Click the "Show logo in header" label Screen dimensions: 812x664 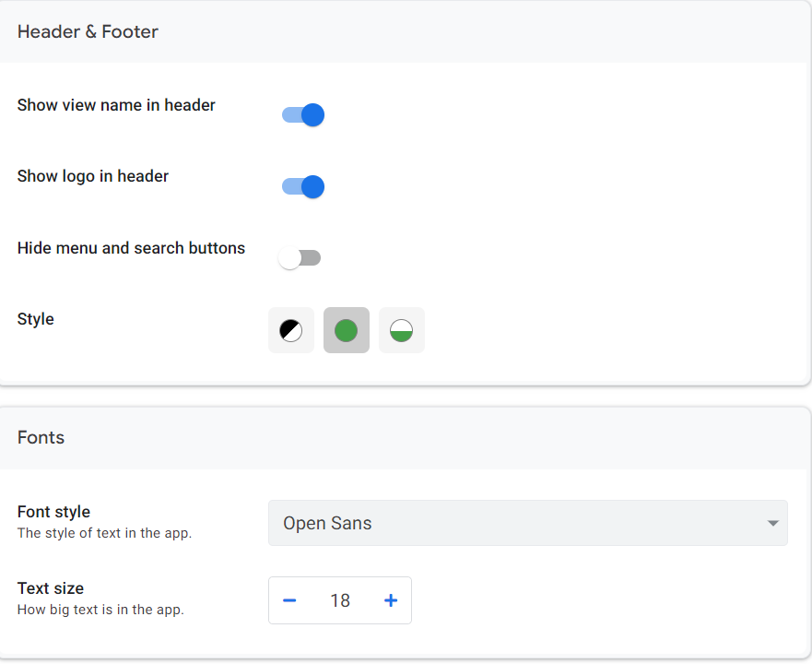(93, 176)
